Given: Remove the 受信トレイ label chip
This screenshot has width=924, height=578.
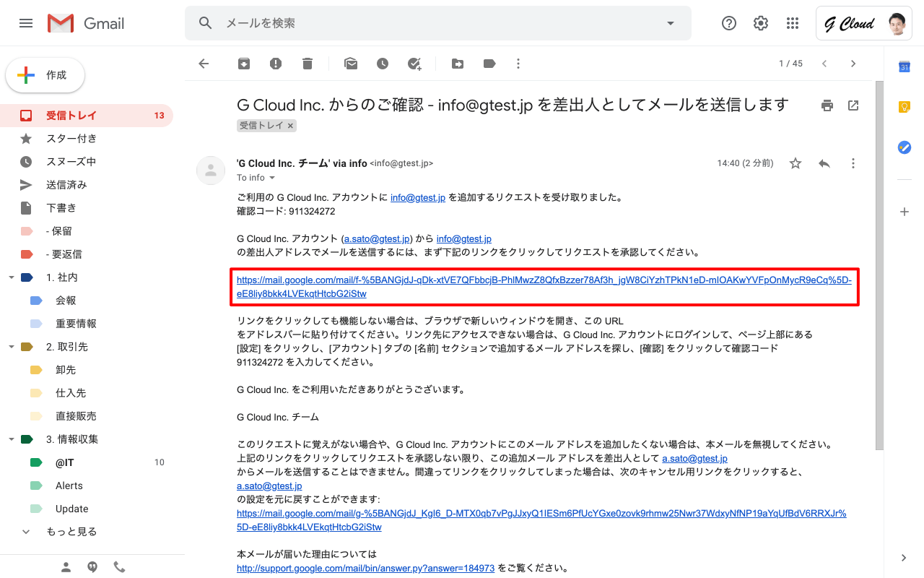Looking at the screenshot, I should tap(290, 126).
